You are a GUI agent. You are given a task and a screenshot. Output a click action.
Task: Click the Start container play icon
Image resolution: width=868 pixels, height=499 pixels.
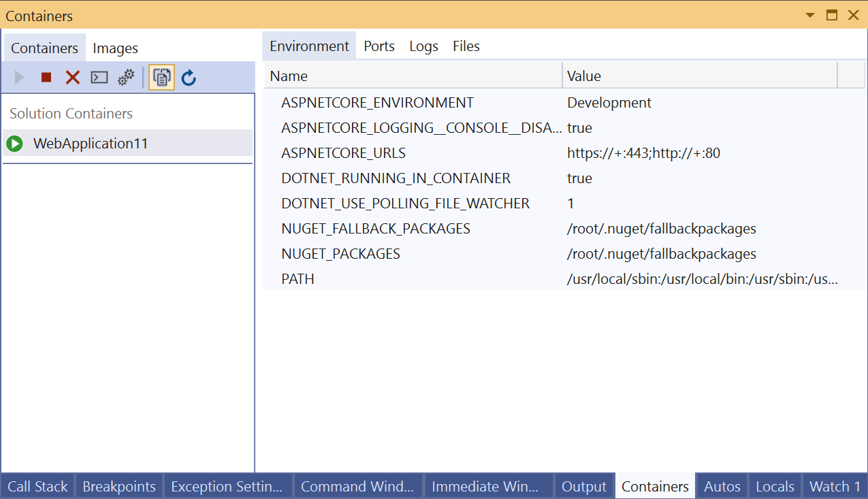(19, 77)
